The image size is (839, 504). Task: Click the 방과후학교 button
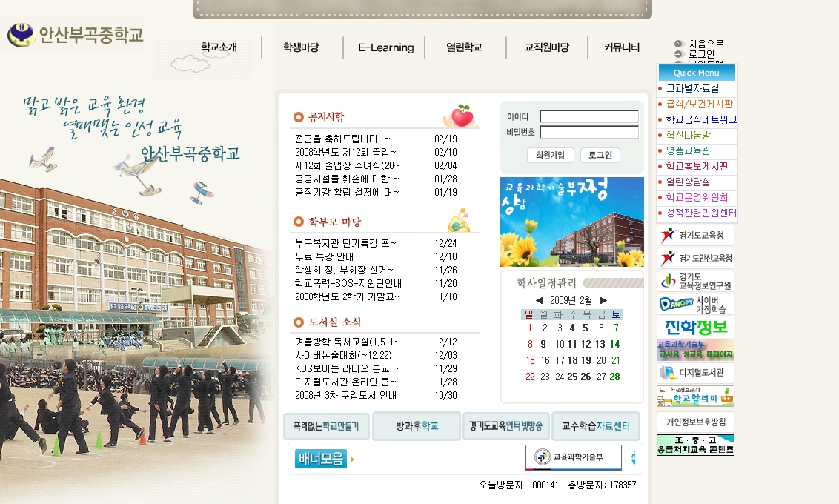click(x=417, y=426)
